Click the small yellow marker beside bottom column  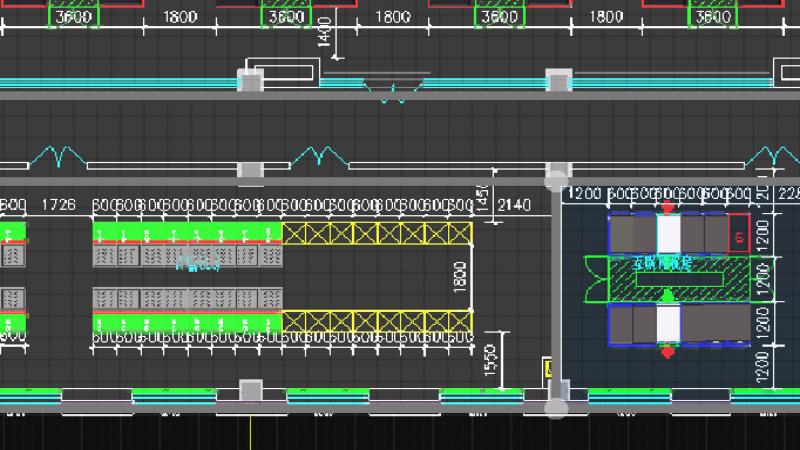coord(547,369)
